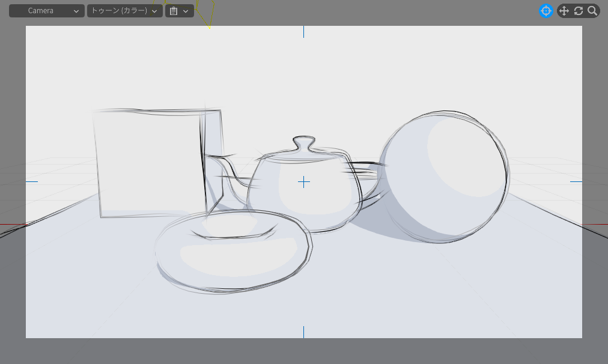
Task: Toggle the blue target focus button
Action: pos(546,11)
